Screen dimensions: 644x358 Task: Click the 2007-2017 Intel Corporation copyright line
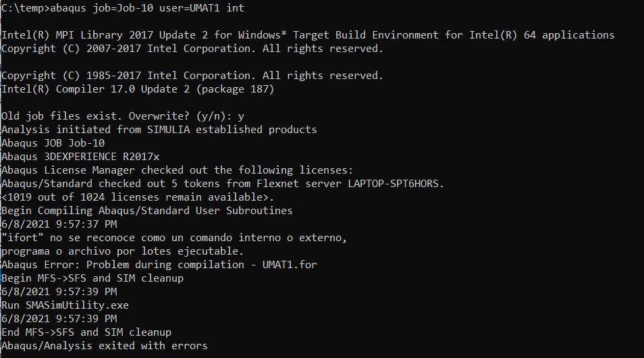(x=192, y=49)
